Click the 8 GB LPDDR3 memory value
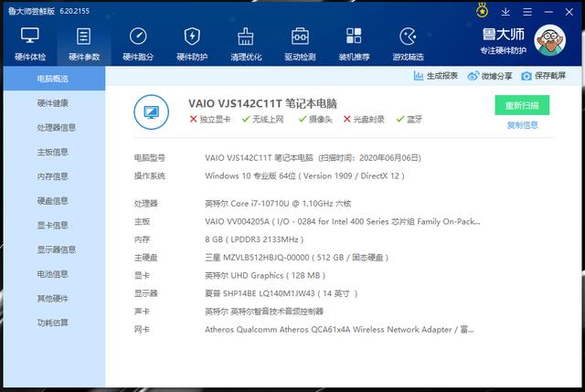The height and width of the screenshot is (392, 585). point(254,239)
